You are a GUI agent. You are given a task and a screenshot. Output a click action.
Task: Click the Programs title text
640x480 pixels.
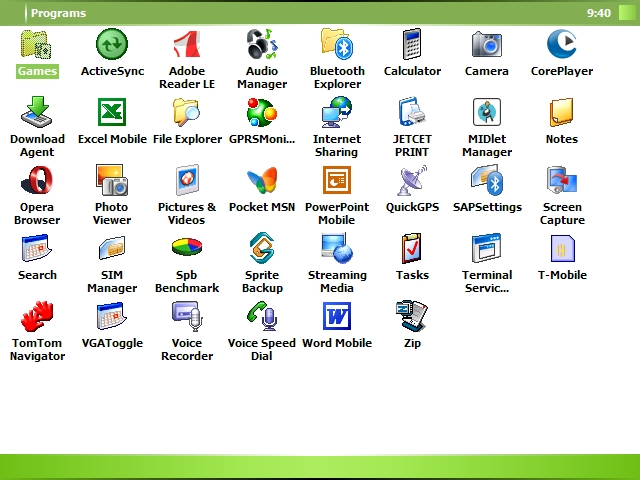pos(58,13)
